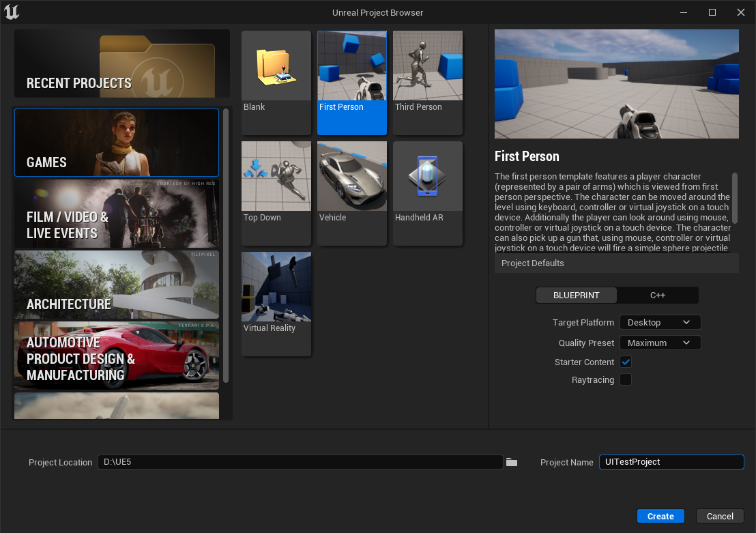Open the Target Platform dropdown
This screenshot has width=756, height=533.
click(x=660, y=322)
